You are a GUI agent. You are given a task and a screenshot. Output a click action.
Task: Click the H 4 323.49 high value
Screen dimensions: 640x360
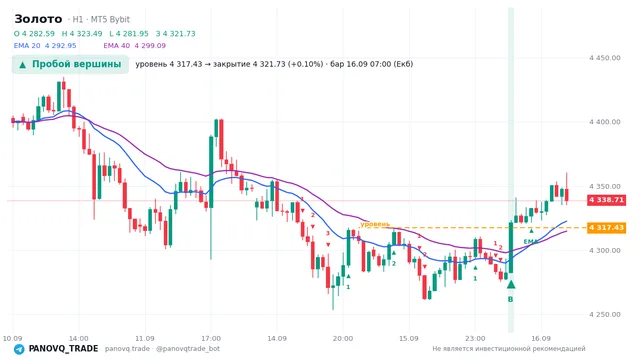point(82,33)
